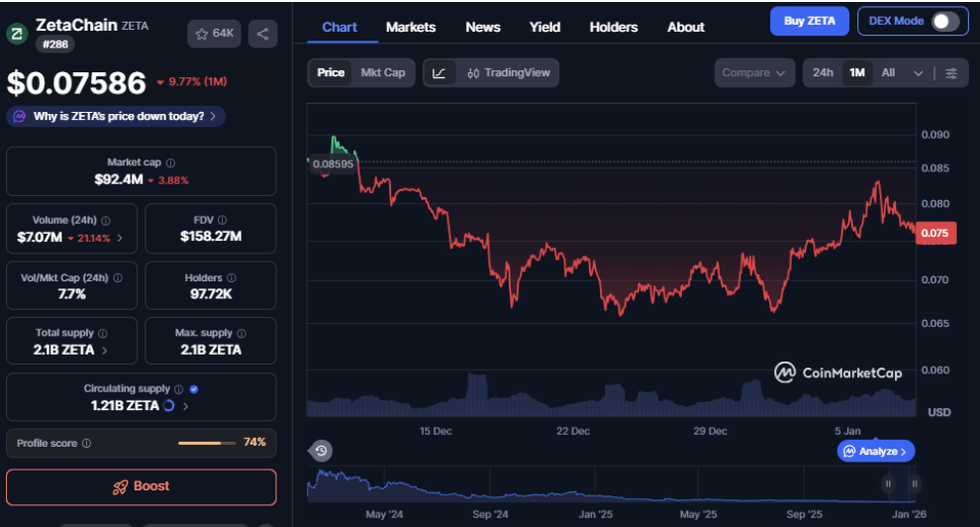
Task: Click Vol/Mkt Cap info icon
Action: click(118, 277)
